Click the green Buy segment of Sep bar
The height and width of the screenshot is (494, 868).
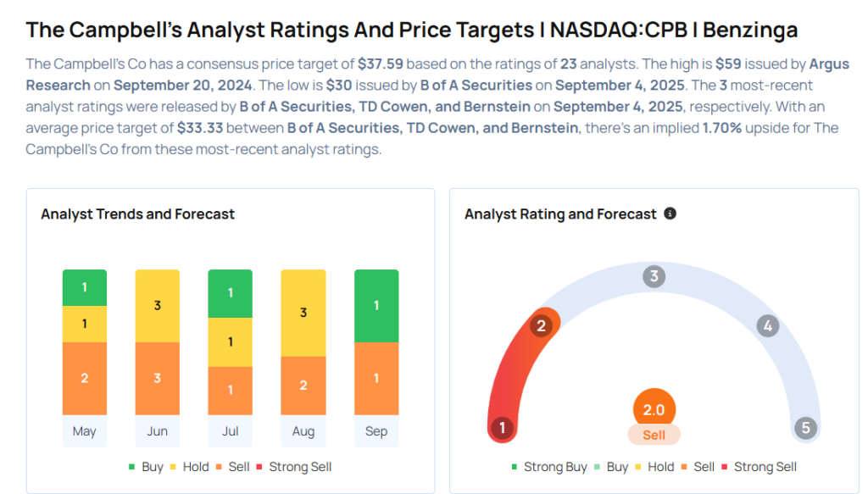click(376, 306)
